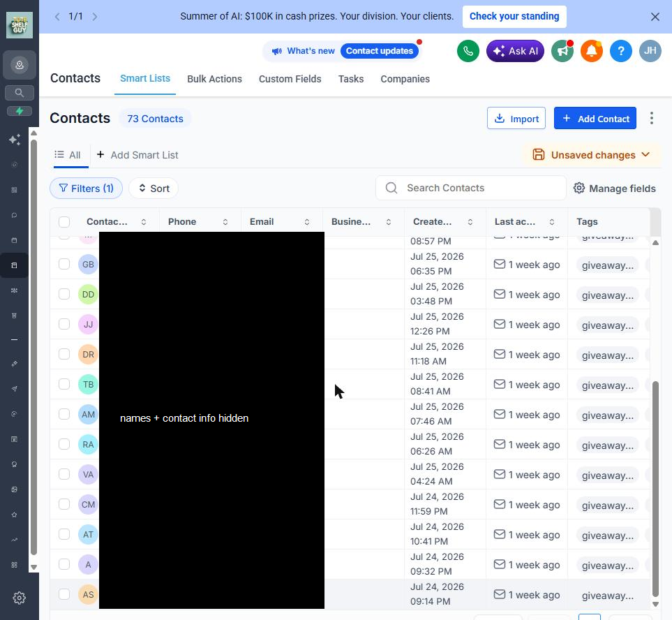Open the lightning bolt quick actions
Screen dimensions: 672x620
pyautogui.click(x=20, y=111)
